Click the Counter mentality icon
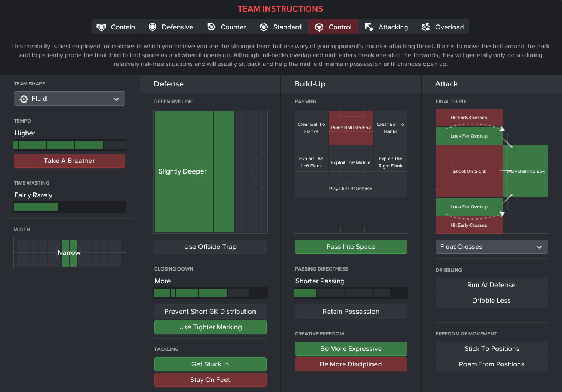Image resolution: width=562 pixels, height=392 pixels. [211, 27]
